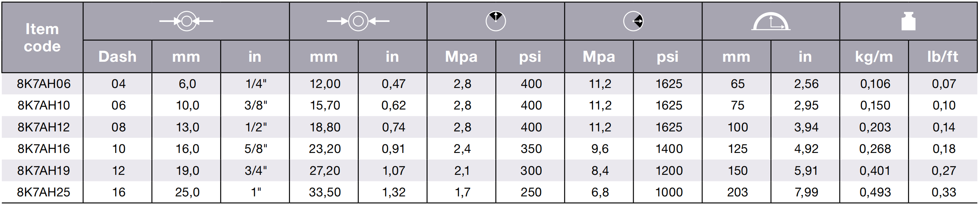Image resolution: width=980 pixels, height=205 pixels.
Task: Select item code 8K7AH25
Action: pos(44,192)
